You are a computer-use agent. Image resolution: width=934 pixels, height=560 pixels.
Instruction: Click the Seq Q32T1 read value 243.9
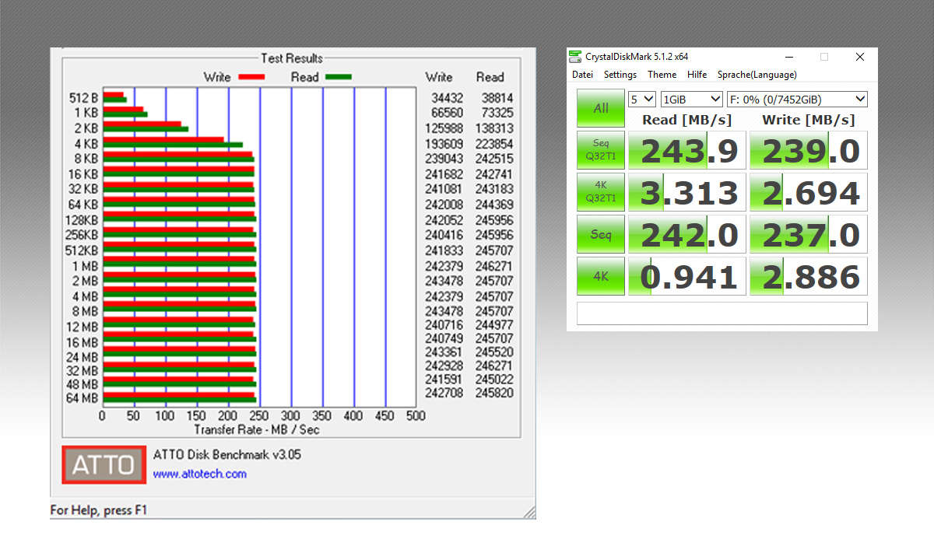687,150
